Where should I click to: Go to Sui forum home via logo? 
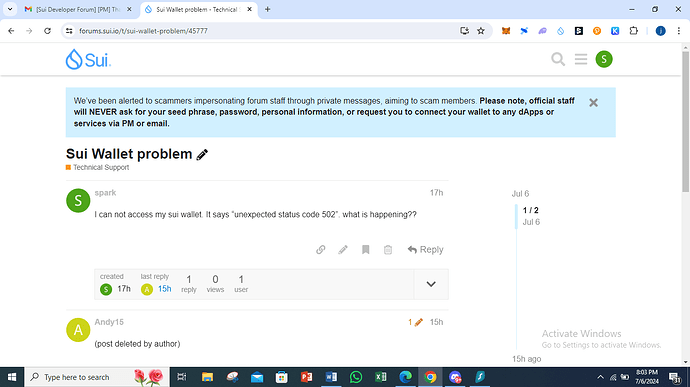pyautogui.click(x=88, y=59)
